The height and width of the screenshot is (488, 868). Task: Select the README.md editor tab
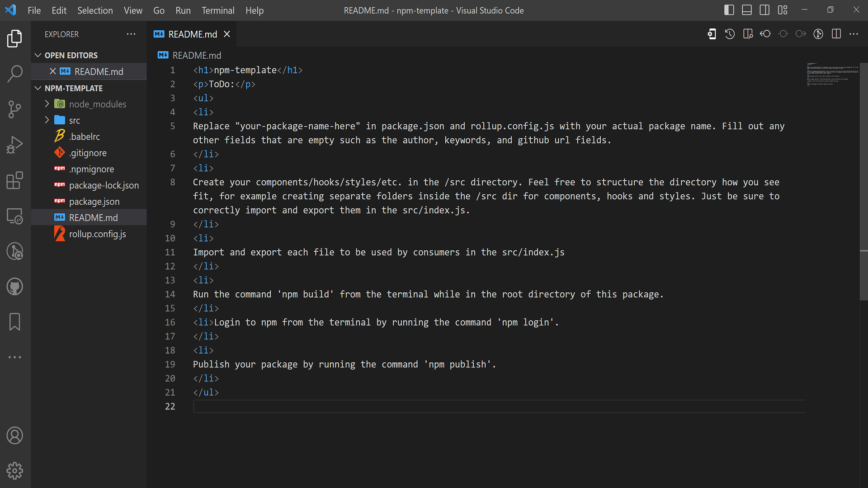[192, 34]
